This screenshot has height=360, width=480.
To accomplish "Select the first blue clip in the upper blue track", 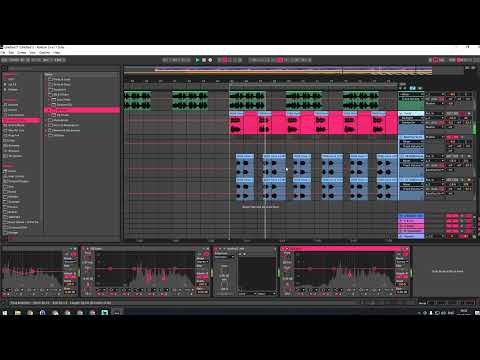I will point(245,165).
